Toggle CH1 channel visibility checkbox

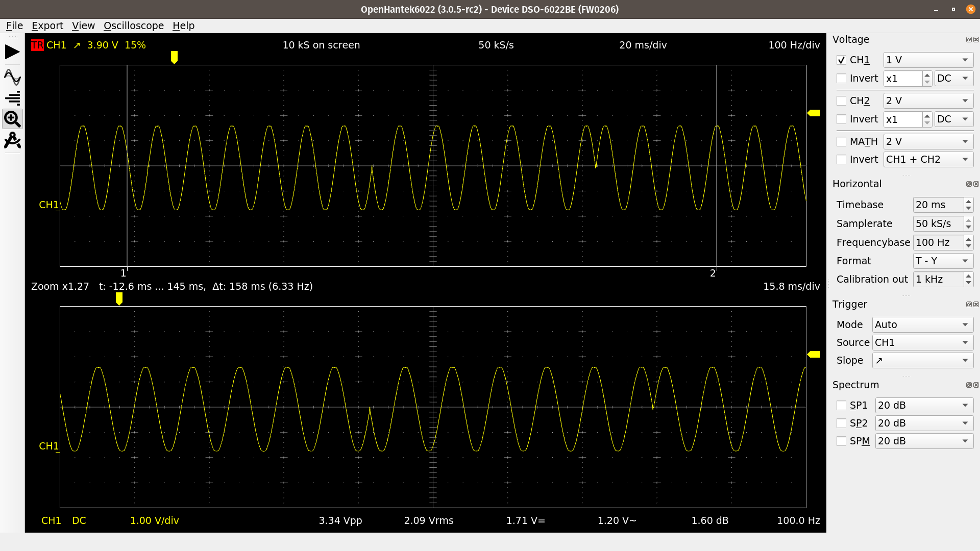pyautogui.click(x=841, y=60)
